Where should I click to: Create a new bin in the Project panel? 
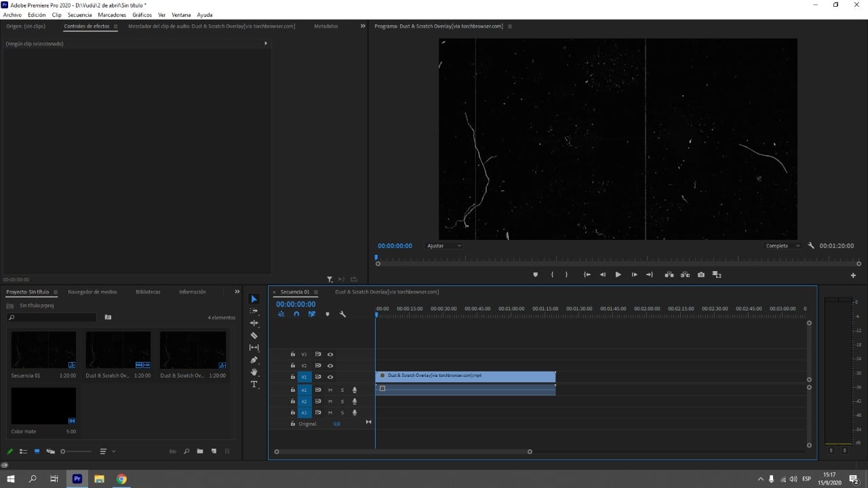(x=199, y=451)
